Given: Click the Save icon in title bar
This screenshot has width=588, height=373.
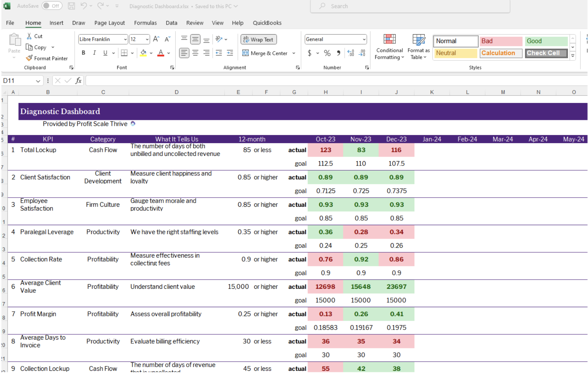Looking at the screenshot, I should (72, 6).
